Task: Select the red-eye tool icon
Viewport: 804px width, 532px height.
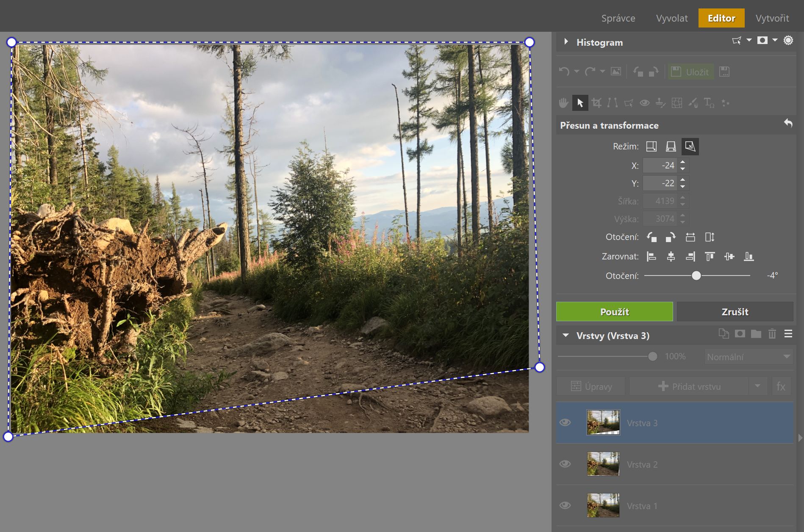Action: (645, 103)
